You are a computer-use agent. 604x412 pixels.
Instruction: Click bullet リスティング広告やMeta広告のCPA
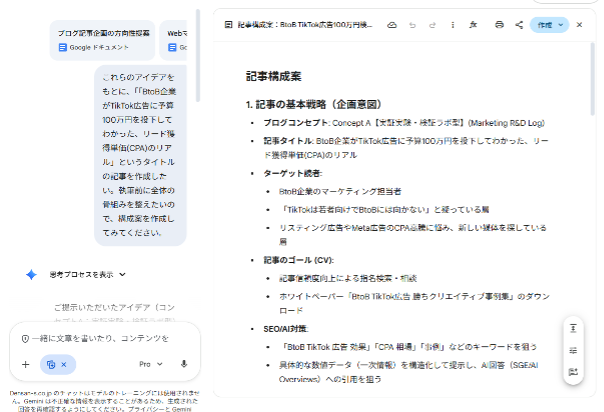pyautogui.click(x=413, y=234)
